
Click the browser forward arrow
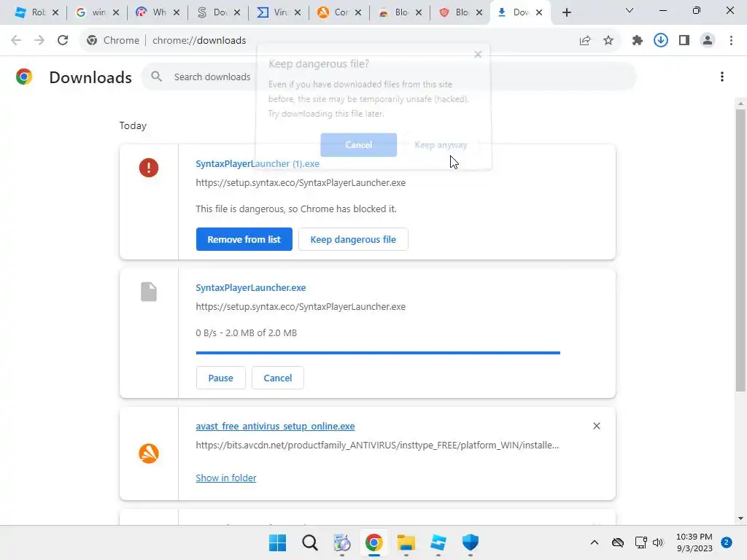pyautogui.click(x=39, y=40)
